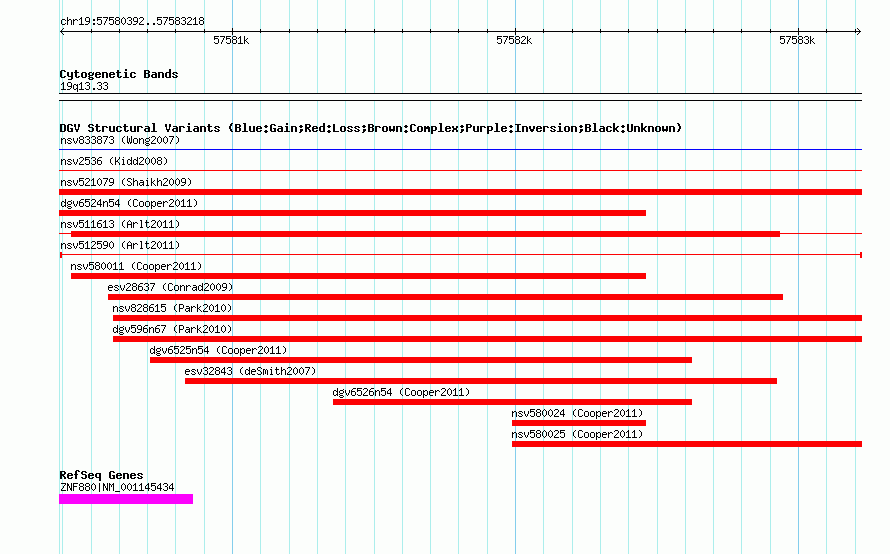
Task: Select the red bar of nsv828615
Action: click(x=487, y=318)
